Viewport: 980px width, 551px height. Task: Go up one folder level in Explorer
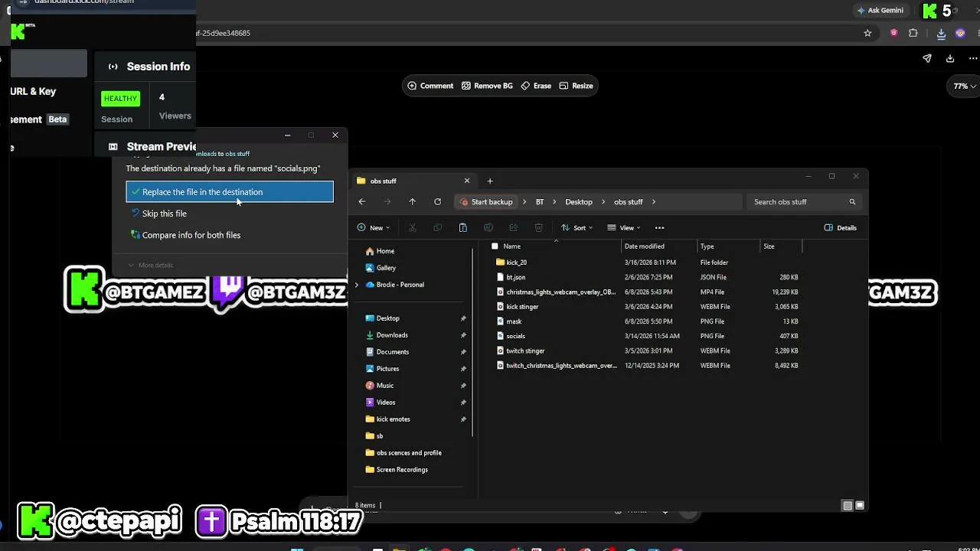412,202
